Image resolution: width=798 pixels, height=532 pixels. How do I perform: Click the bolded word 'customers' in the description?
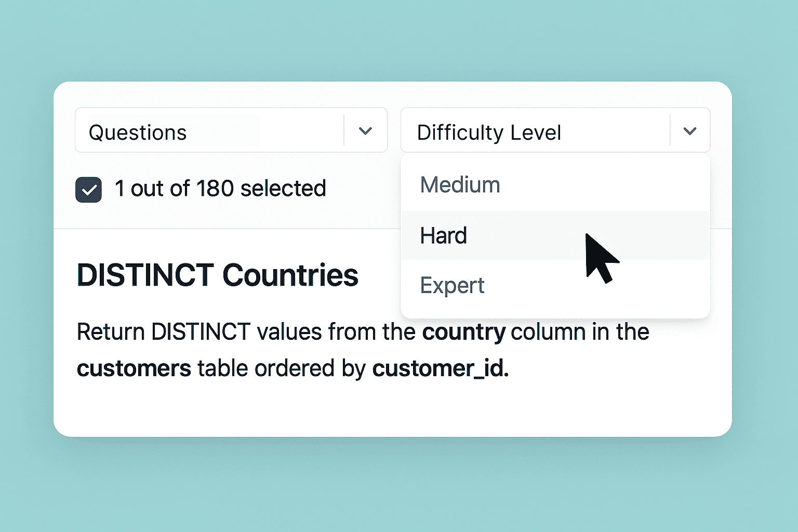point(134,368)
